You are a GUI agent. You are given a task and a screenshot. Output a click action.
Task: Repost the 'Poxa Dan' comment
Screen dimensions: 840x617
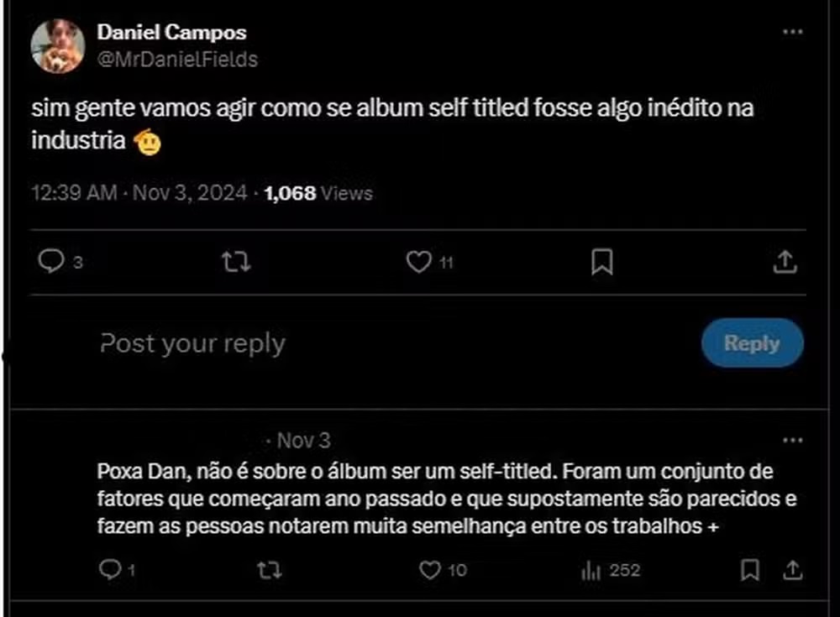coord(269,571)
